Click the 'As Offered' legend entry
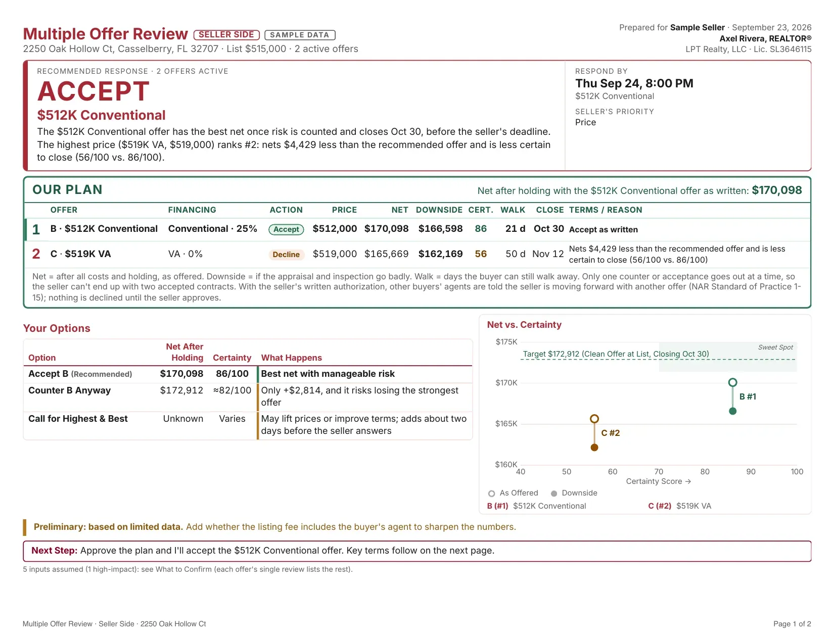This screenshot has height=644, width=834. [x=513, y=493]
